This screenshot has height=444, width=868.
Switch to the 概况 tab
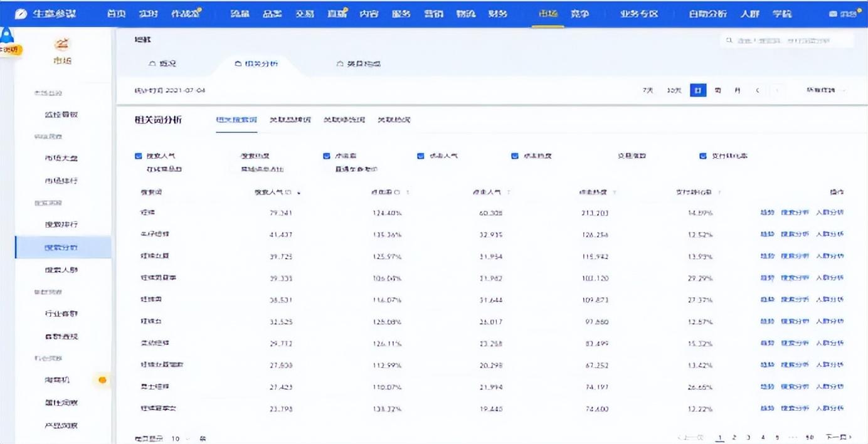[163, 63]
